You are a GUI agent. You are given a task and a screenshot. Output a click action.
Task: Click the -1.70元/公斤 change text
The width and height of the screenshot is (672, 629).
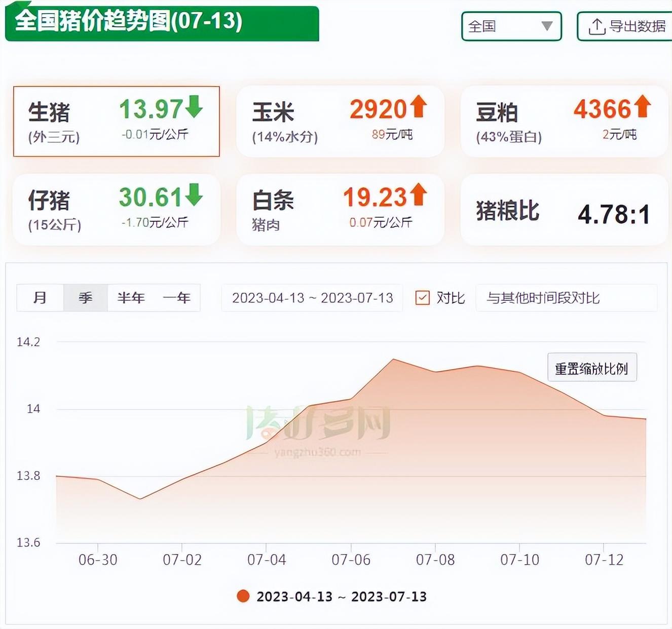pos(155,222)
